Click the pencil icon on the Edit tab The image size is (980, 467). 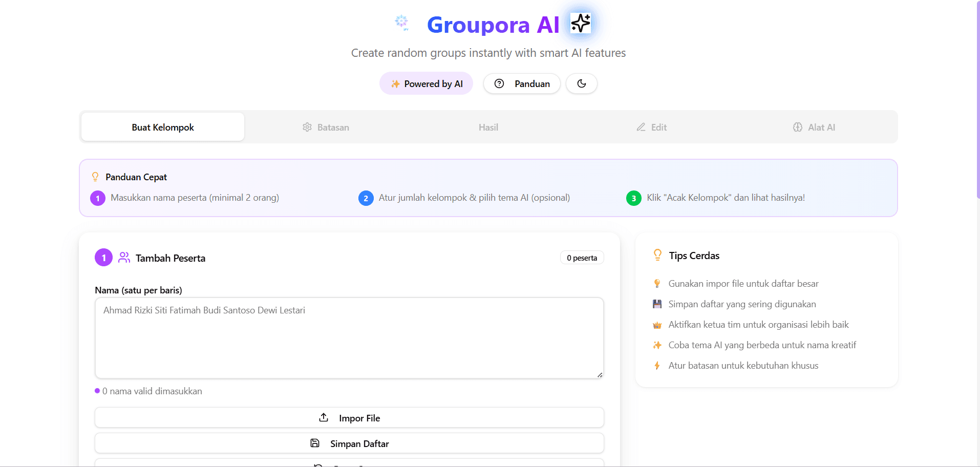coord(640,127)
